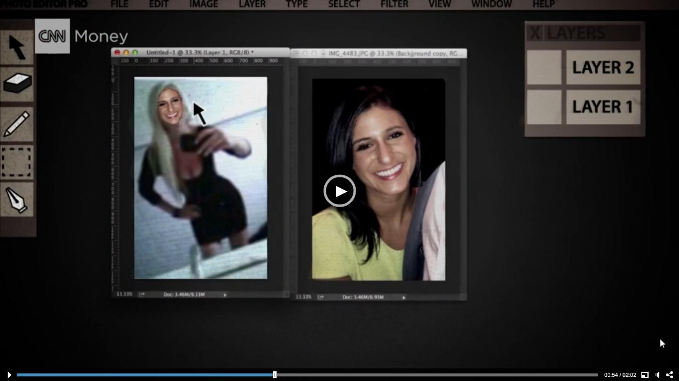The image size is (679, 381).
Task: Expand the Doc info arrow in the Untitled-1 status bar
Action: coord(225,295)
